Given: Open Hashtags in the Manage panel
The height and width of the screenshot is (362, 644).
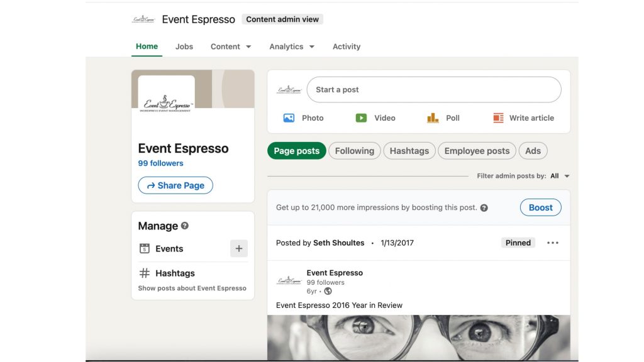Looking at the screenshot, I should 175,273.
